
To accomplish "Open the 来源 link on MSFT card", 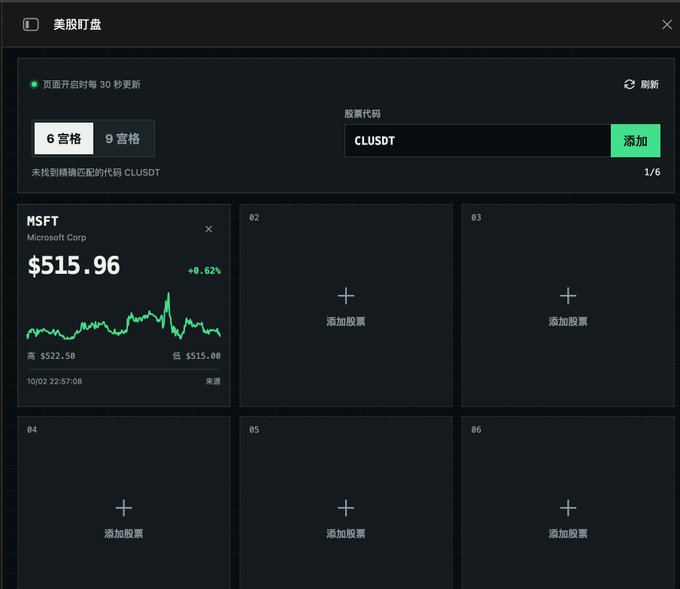I will 213,381.
